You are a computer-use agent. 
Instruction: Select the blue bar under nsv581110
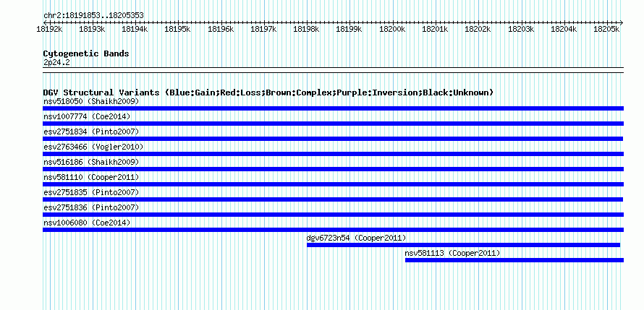[x=333, y=184]
